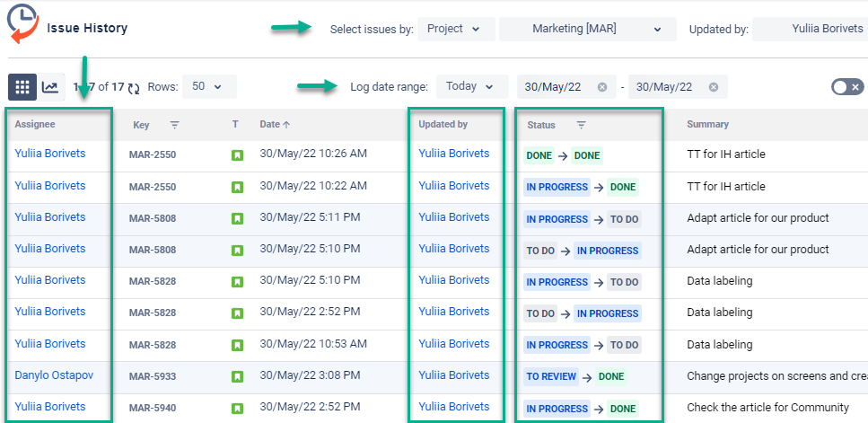Click the type icon for MAR-5828 at 10:53 AM
Viewport: 868px width, 423px height.
tap(237, 346)
